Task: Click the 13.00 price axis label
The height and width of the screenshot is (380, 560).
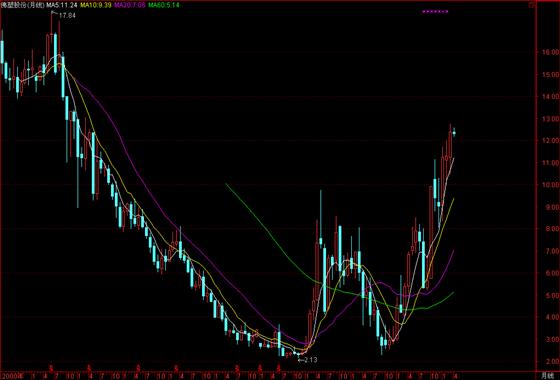Action: point(548,119)
